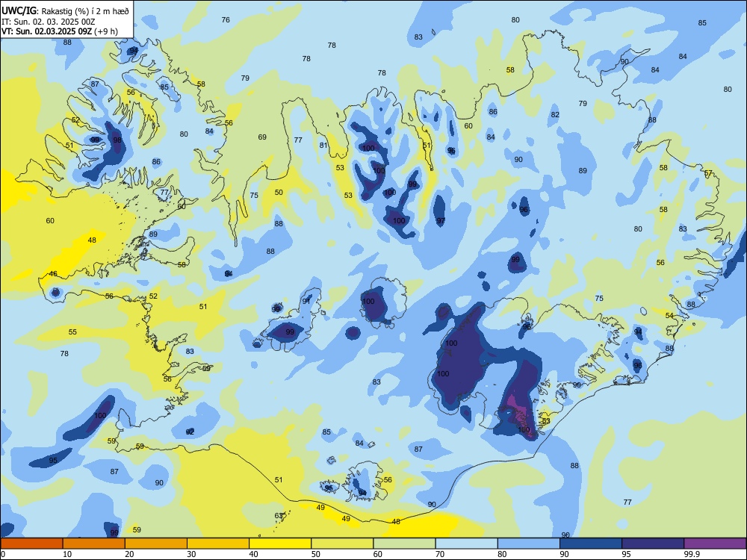Click the humidity value 46 on the map
The image size is (747, 560).
[x=53, y=274]
